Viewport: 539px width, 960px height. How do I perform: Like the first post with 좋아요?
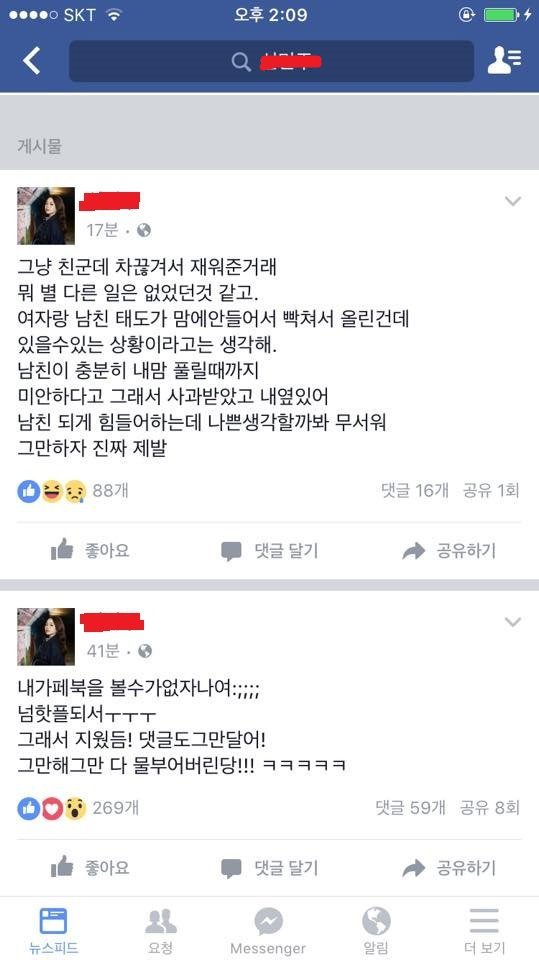pyautogui.click(x=90, y=550)
